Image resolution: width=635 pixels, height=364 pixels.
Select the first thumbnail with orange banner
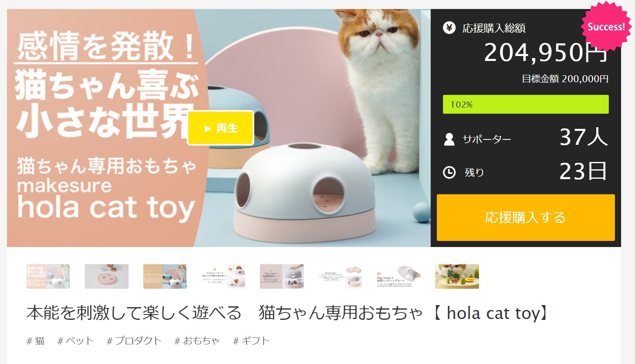pos(48,276)
